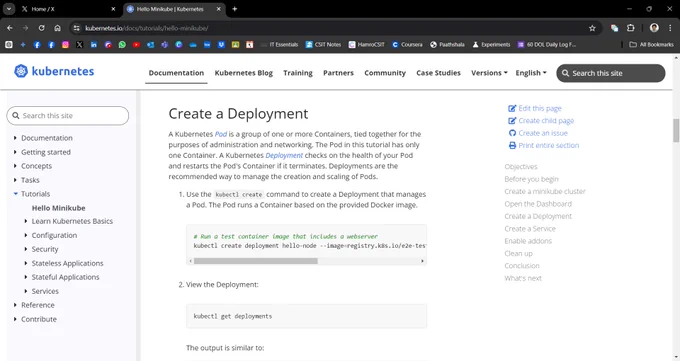
Task: Open Chrome's three-dot menu
Action: click(670, 28)
